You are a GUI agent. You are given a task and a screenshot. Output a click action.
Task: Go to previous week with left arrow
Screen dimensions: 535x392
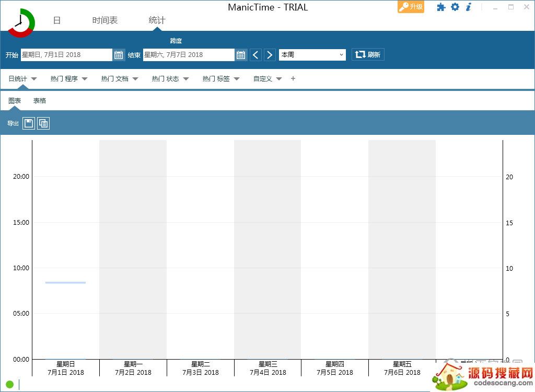[255, 55]
